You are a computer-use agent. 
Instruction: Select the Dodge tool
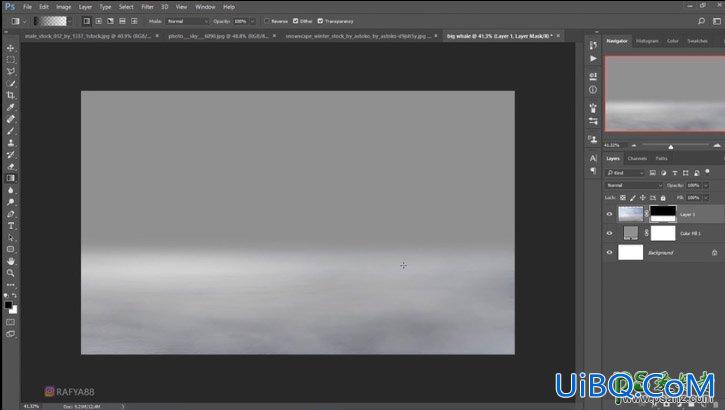[x=10, y=202]
